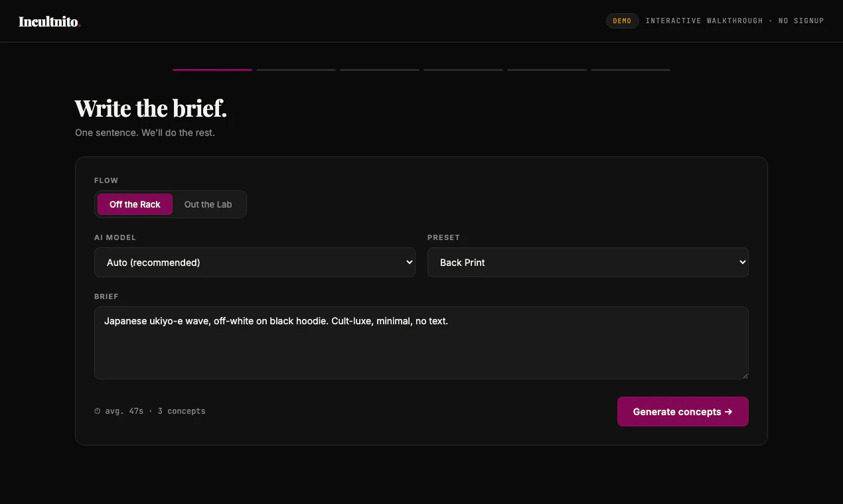Switch to Out the Lab flow
This screenshot has height=504, width=843.
[208, 204]
